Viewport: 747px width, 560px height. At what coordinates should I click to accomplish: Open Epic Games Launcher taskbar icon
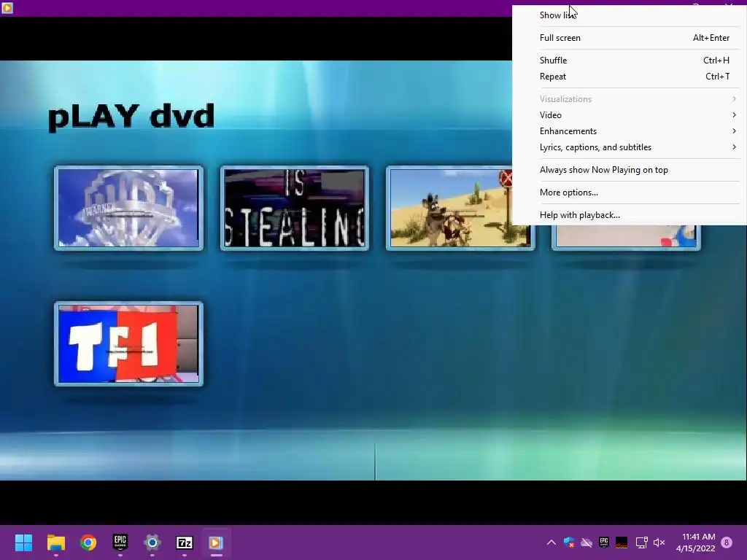[120, 542]
